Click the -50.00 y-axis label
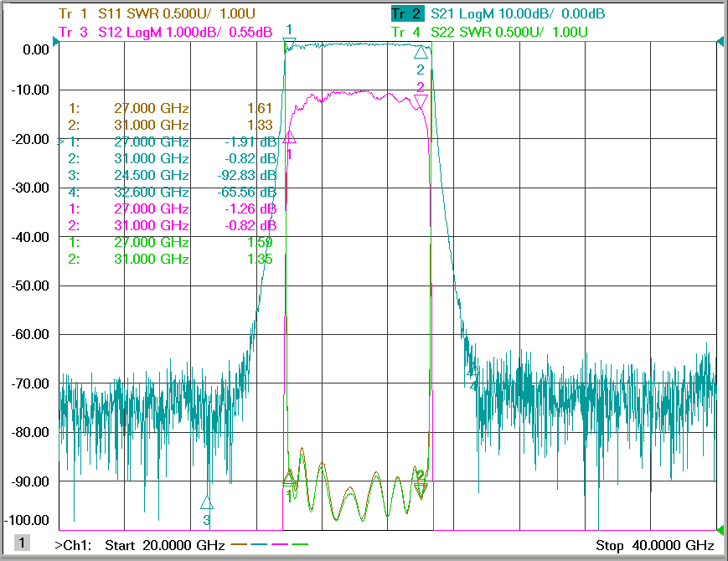Screen dimensions: 728x561 pyautogui.click(x=30, y=286)
